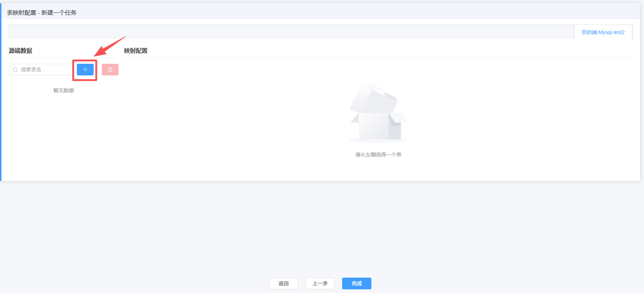
Task: Select the 源端数据 panel heading
Action: pos(20,51)
